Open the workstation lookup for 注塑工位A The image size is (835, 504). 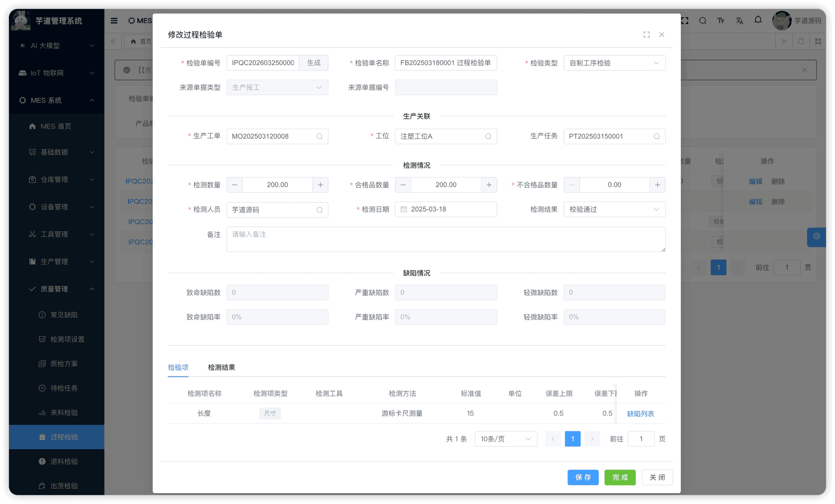[487, 136]
